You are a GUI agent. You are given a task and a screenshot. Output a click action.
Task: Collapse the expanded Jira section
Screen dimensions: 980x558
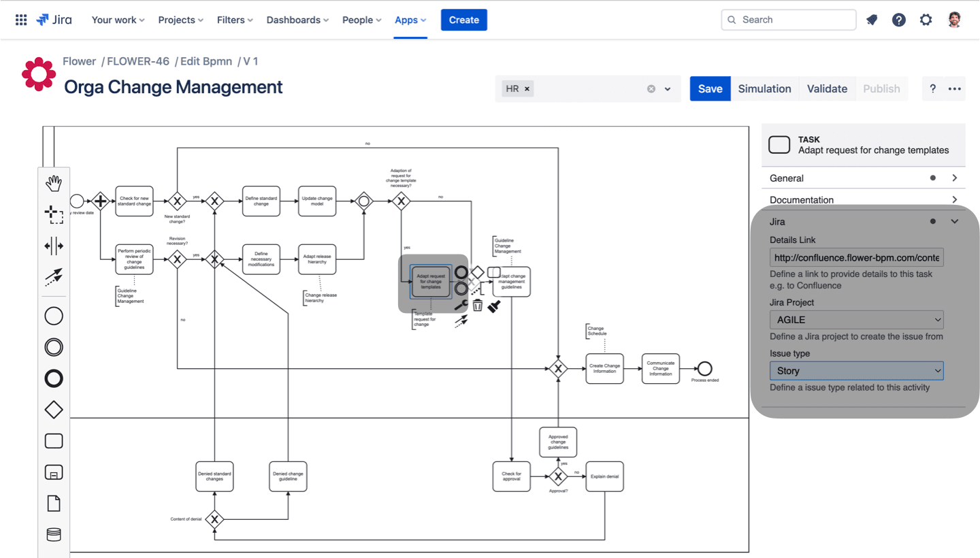[x=954, y=221]
